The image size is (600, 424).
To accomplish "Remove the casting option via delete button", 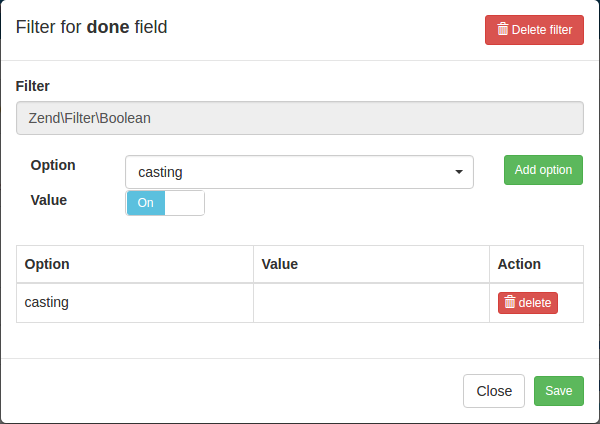I will pyautogui.click(x=528, y=303).
